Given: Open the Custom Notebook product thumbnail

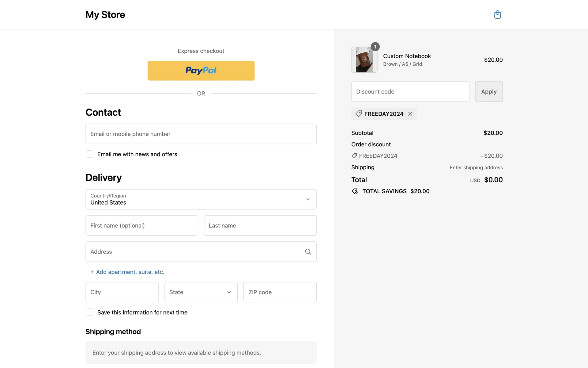Looking at the screenshot, I should pos(364,60).
